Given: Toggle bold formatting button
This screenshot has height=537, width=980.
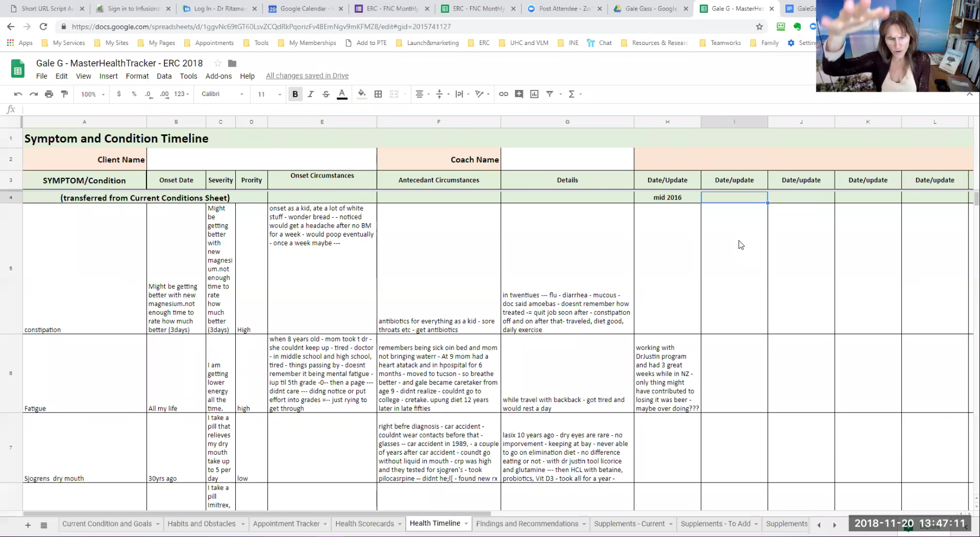Looking at the screenshot, I should pyautogui.click(x=295, y=94).
